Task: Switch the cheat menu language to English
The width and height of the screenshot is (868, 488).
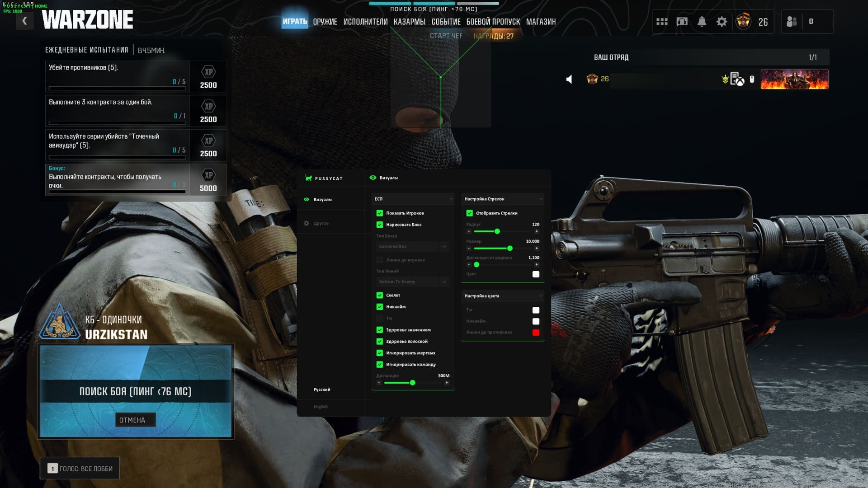Action: click(x=321, y=407)
